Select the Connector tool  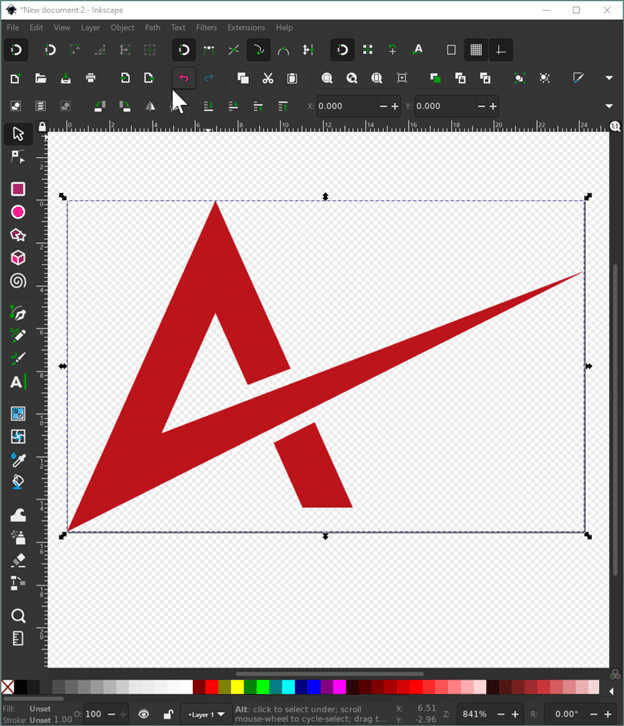tap(18, 583)
